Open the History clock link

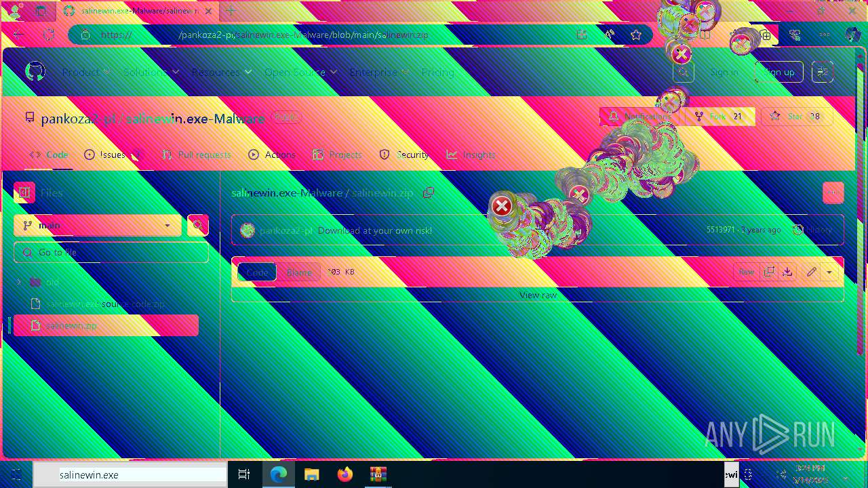tap(812, 230)
